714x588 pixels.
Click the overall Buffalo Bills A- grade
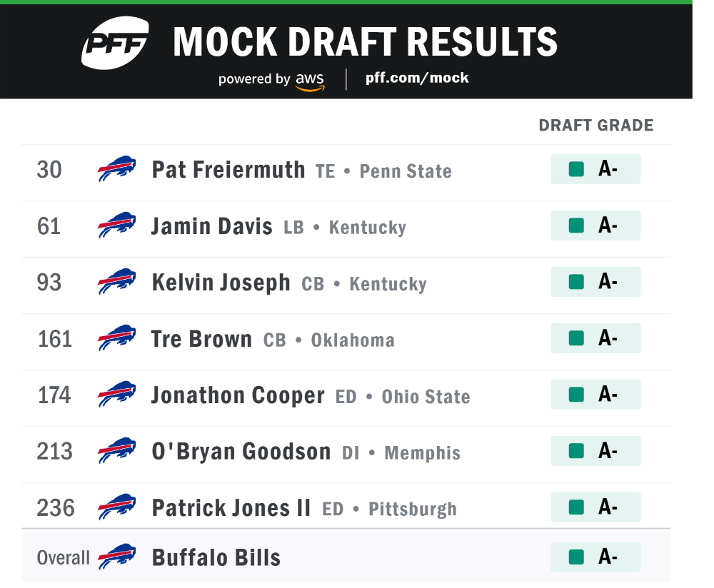pyautogui.click(x=595, y=557)
